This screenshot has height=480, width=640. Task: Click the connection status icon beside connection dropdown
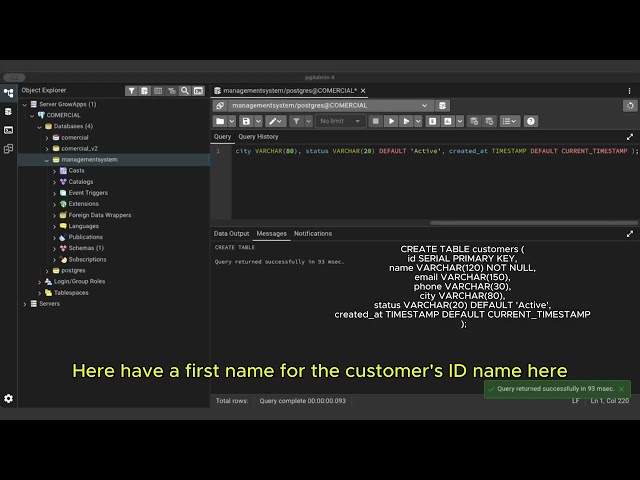(x=220, y=106)
